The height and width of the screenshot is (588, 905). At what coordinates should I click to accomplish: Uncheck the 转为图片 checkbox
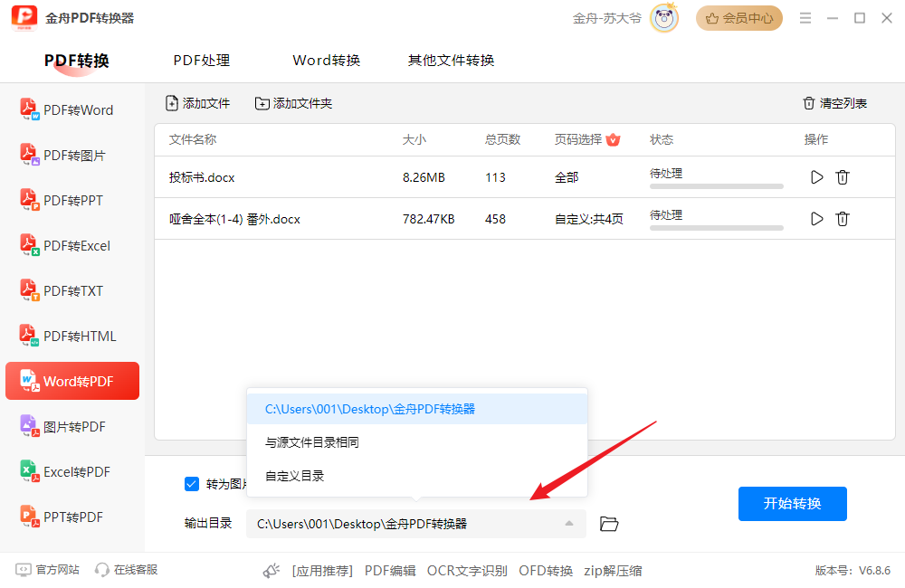tap(192, 484)
